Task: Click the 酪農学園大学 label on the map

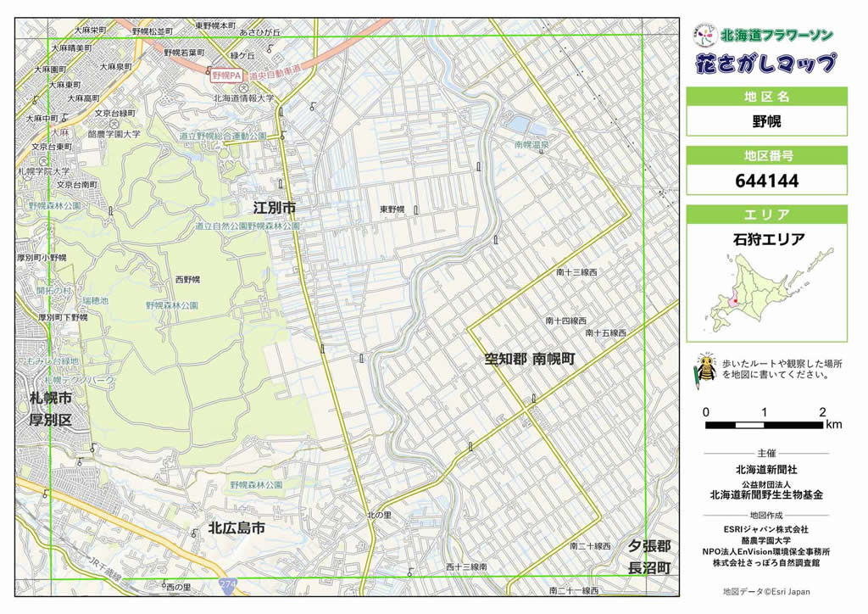Action: [113, 134]
